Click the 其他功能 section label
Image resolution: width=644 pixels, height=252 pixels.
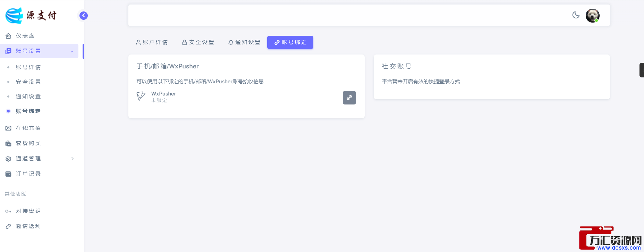point(16,194)
